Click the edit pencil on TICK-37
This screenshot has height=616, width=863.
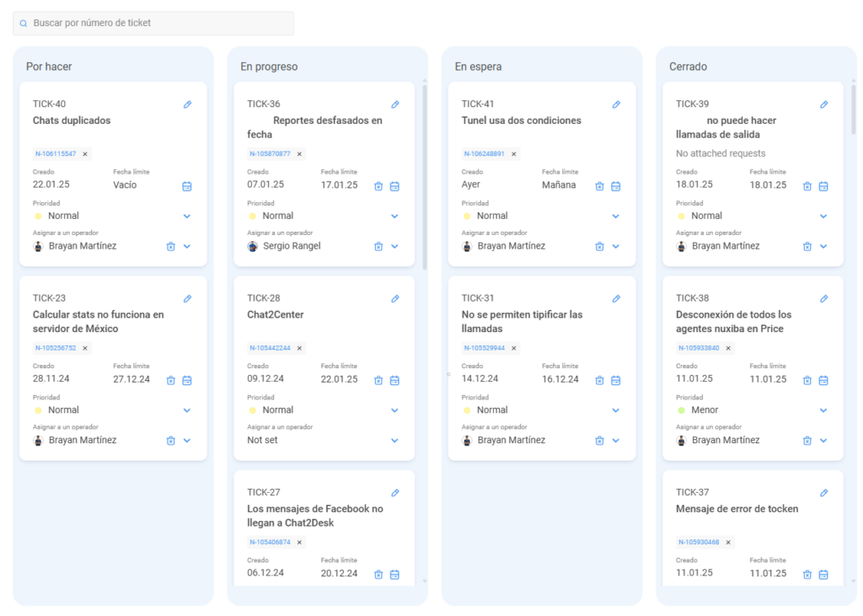point(824,493)
